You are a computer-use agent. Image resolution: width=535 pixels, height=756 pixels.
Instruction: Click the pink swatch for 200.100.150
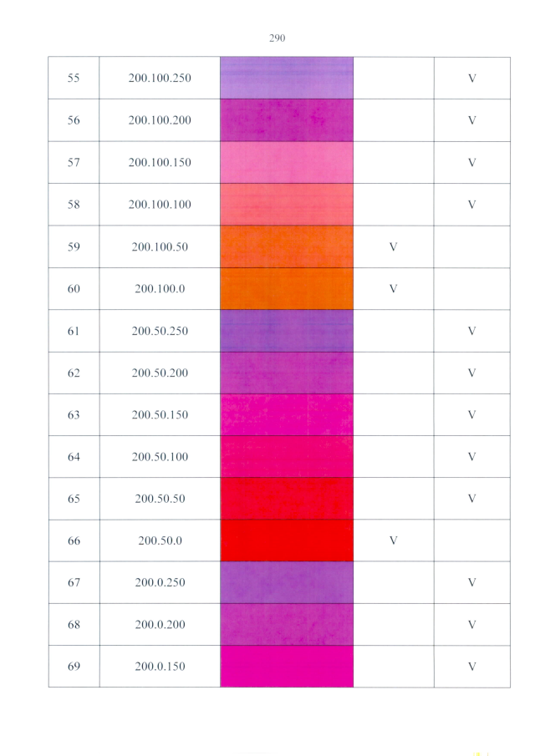(x=287, y=162)
